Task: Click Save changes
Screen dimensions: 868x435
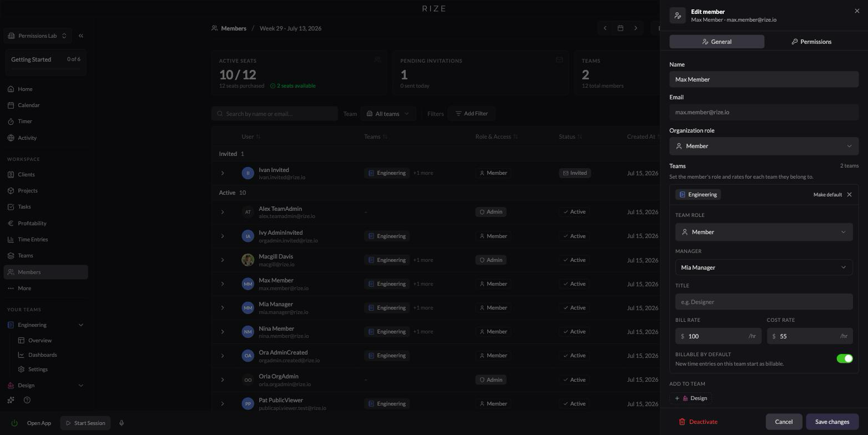Action: point(832,422)
